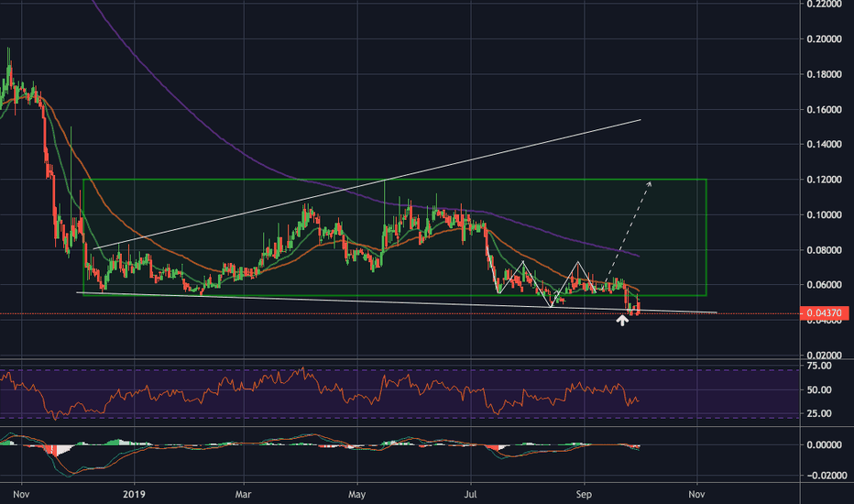
Task: Click the 0.10000 price axis label
Action: [x=824, y=214]
